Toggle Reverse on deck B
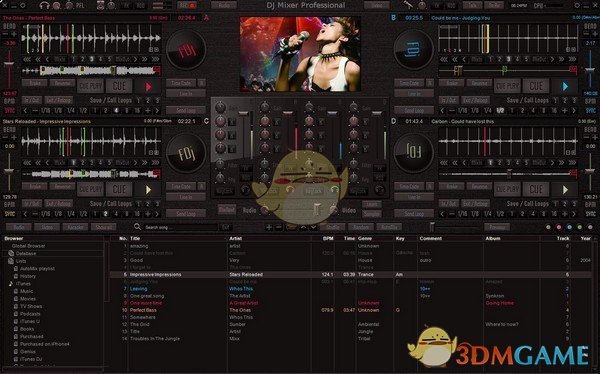 click(x=479, y=83)
